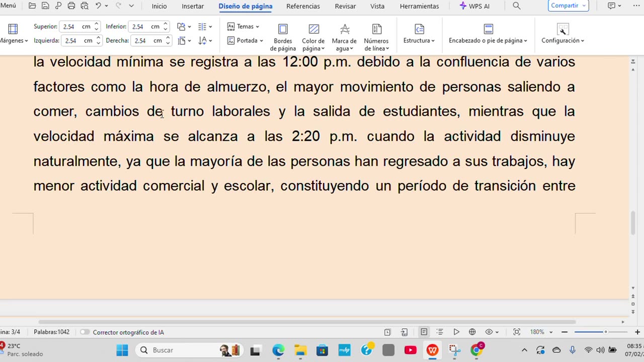Click the fit-page icon beside zoom percentage
644x362 pixels.
click(517, 332)
